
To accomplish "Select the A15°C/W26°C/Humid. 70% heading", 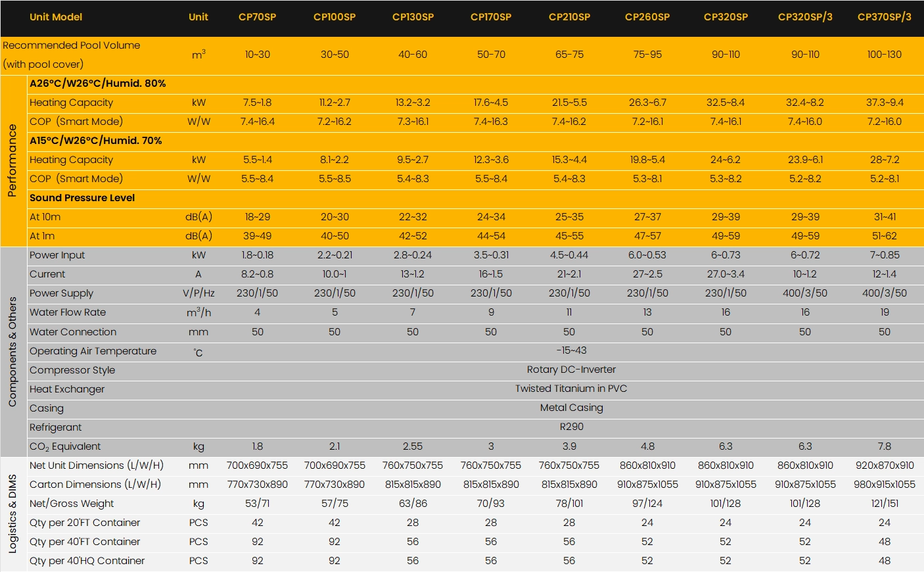I will (95, 141).
